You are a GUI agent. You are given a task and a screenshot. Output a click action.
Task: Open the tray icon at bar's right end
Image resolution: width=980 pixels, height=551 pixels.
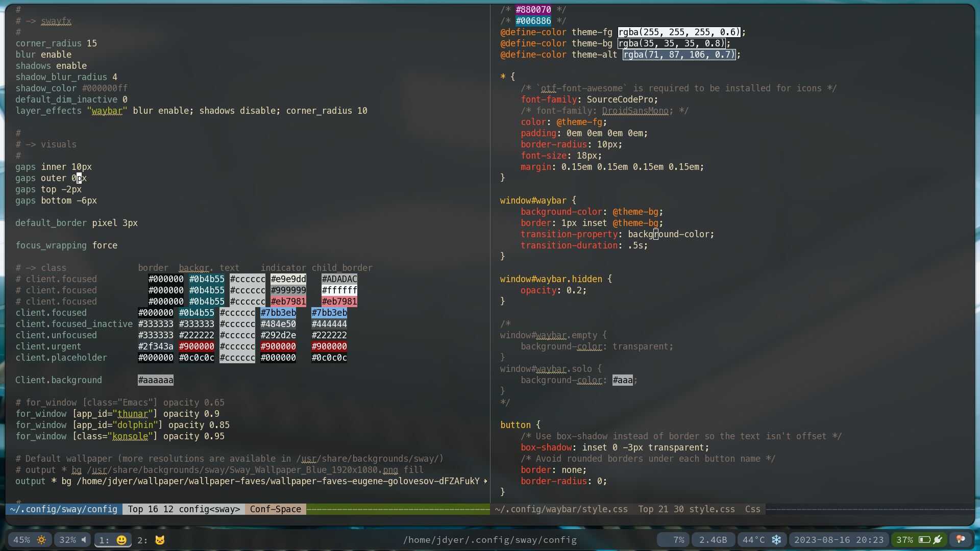961,540
